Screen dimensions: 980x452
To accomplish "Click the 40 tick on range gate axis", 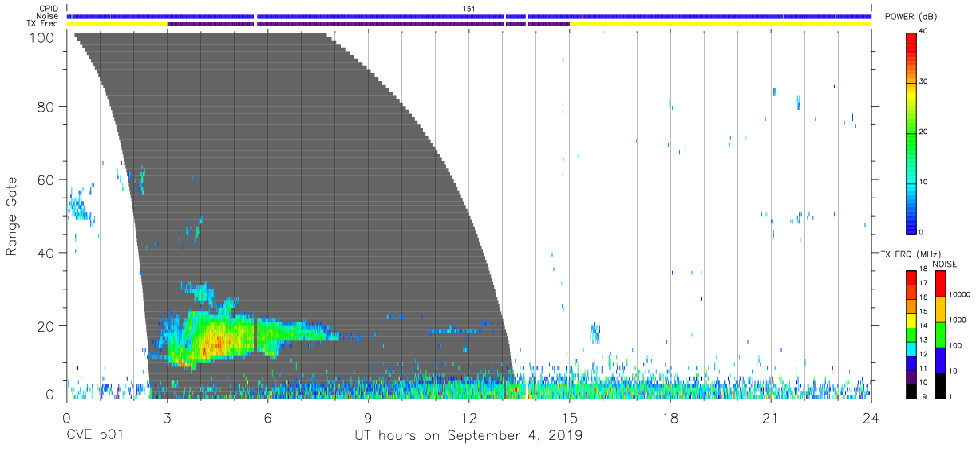I will (x=46, y=254).
